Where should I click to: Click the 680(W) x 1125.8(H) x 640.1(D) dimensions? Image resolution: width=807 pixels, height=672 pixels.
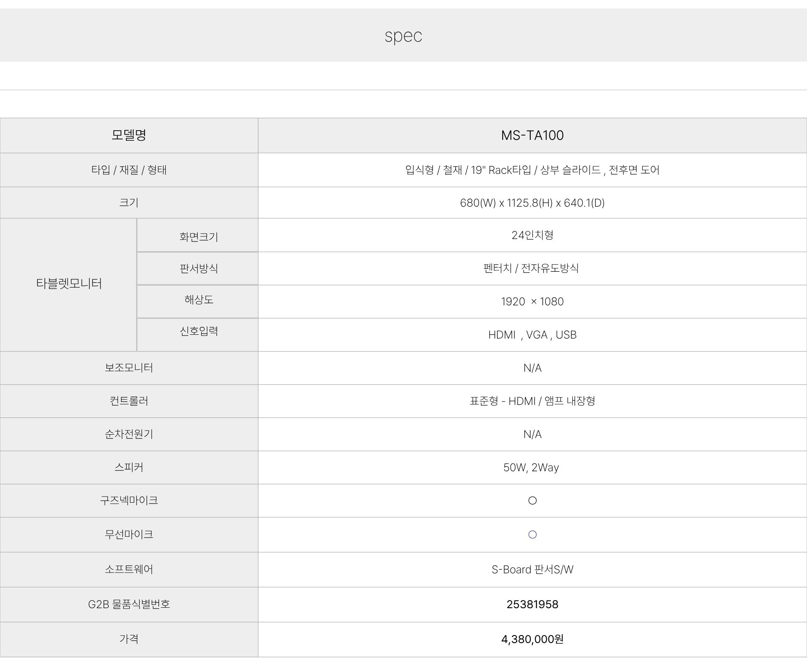tap(532, 203)
